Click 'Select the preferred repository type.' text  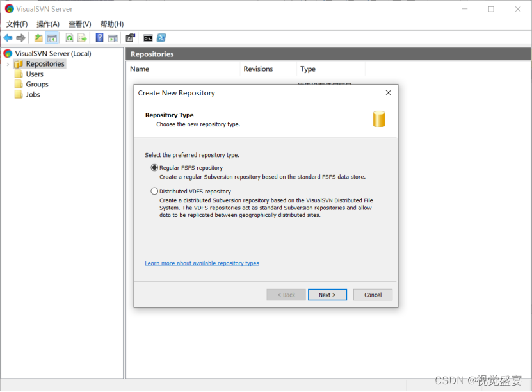[192, 155]
